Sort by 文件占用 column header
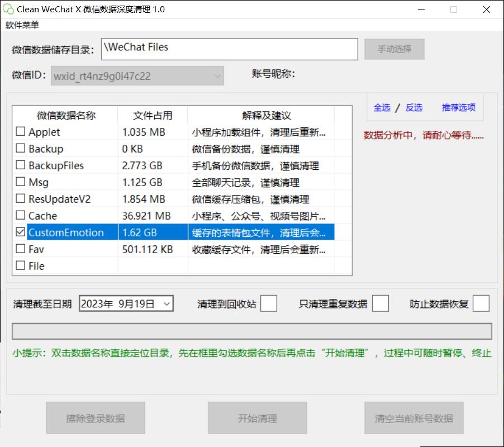 point(153,116)
